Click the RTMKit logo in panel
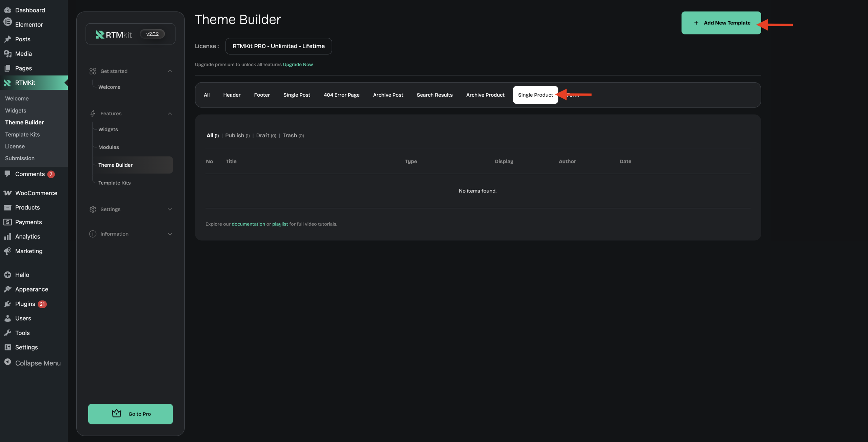The image size is (868, 442). [114, 35]
